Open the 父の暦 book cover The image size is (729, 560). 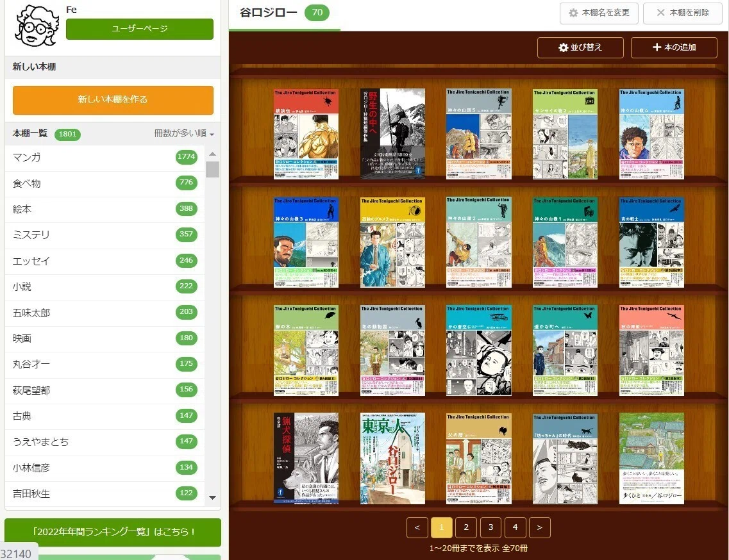(479, 459)
